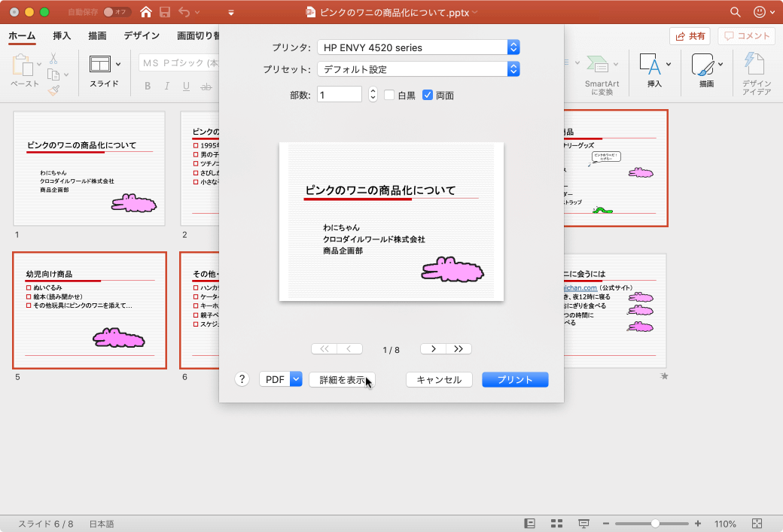Enable the 白黒 checkbox
The image size is (783, 532).
tap(389, 95)
